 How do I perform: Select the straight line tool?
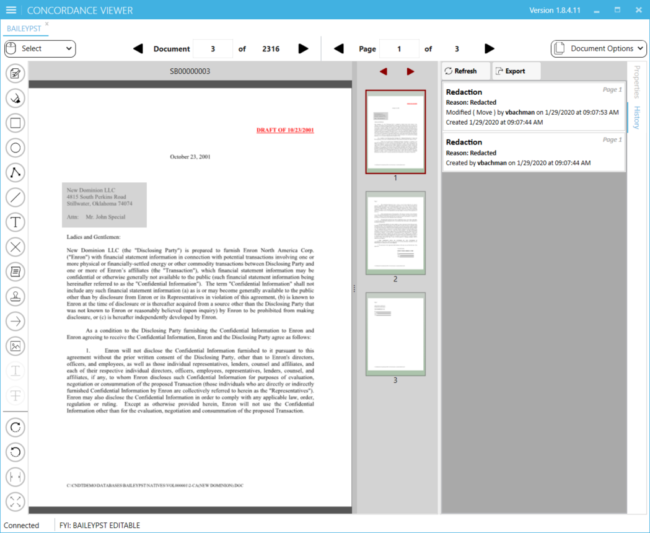[x=15, y=197]
